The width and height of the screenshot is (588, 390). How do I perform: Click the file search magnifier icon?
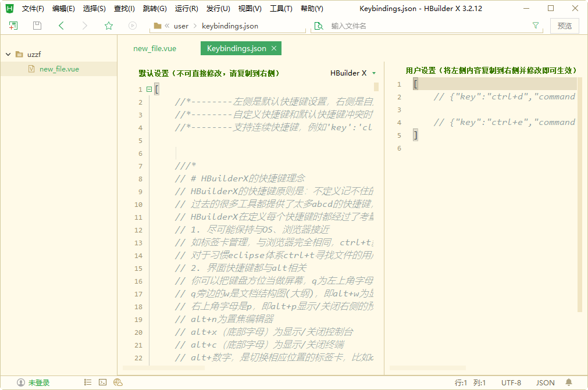[319, 26]
